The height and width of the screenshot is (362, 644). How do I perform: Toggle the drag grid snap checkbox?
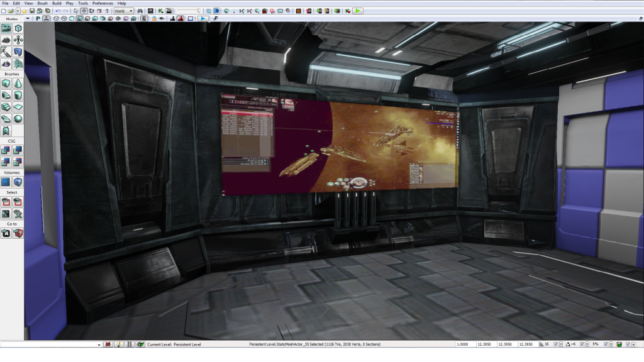point(556,344)
